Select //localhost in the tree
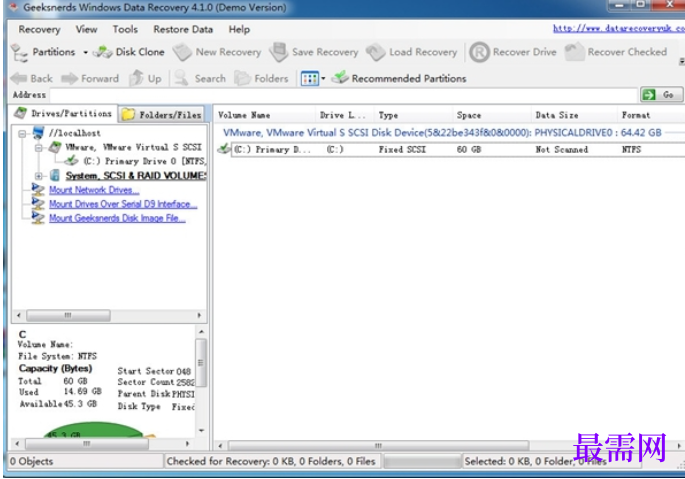The height and width of the screenshot is (479, 685). pos(75,133)
